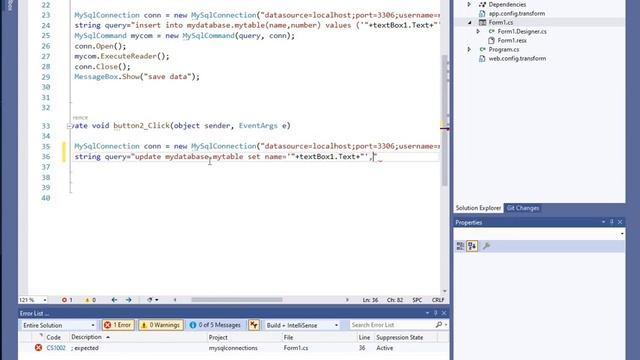Click the Form1.resx file icon
This screenshot has width=640, height=360.
pyautogui.click(x=491, y=40)
